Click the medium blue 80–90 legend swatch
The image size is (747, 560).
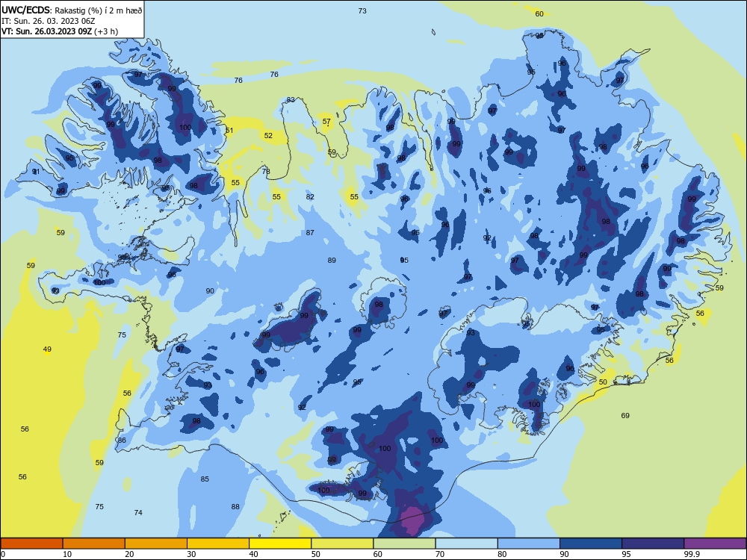coord(529,544)
